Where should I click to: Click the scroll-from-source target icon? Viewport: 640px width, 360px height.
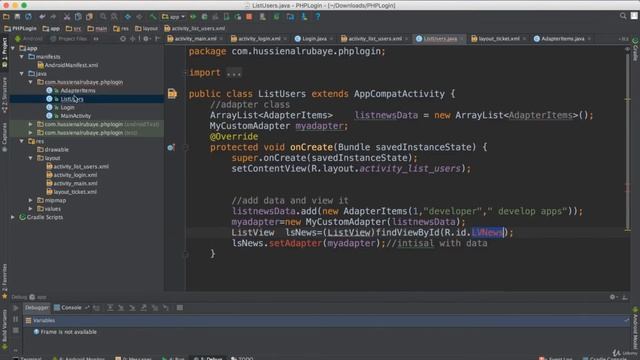[123, 39]
